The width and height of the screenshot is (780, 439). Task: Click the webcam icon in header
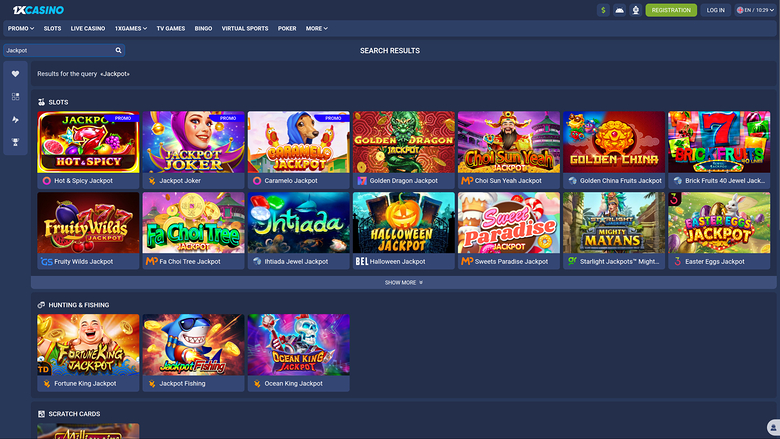point(636,10)
